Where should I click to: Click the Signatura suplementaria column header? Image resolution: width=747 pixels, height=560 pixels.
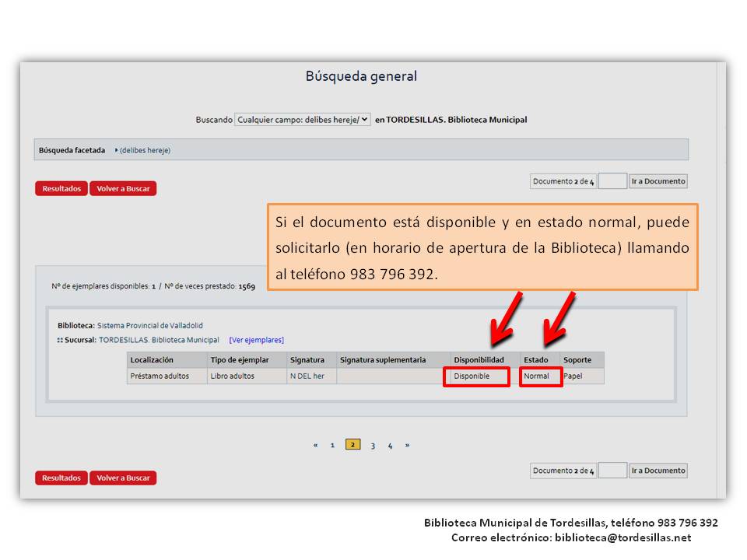[394, 360]
